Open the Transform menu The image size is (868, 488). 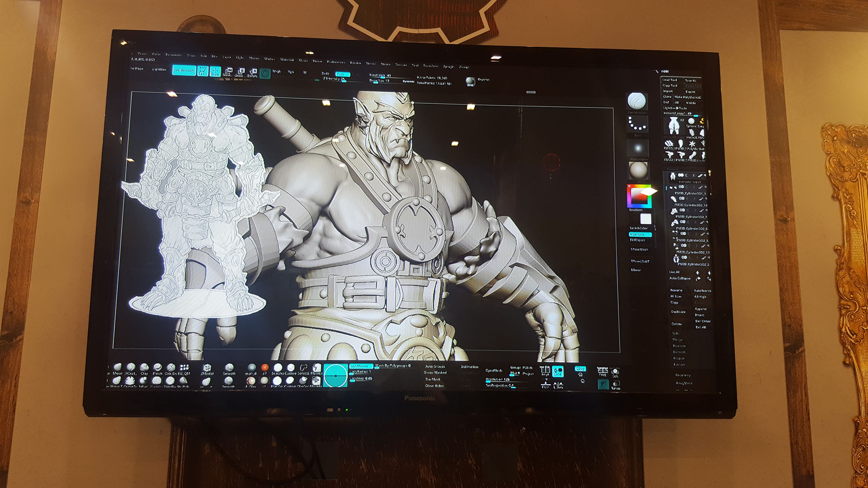(431, 66)
